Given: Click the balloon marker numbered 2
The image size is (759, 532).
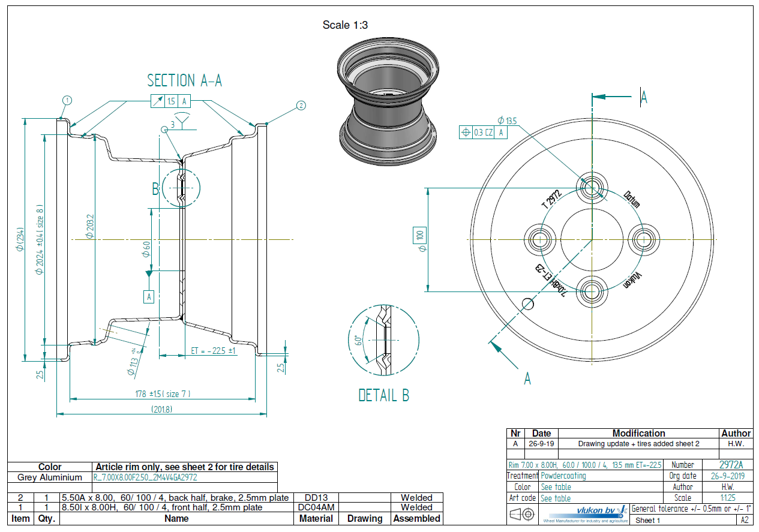Looking at the screenshot, I should pyautogui.click(x=301, y=106).
